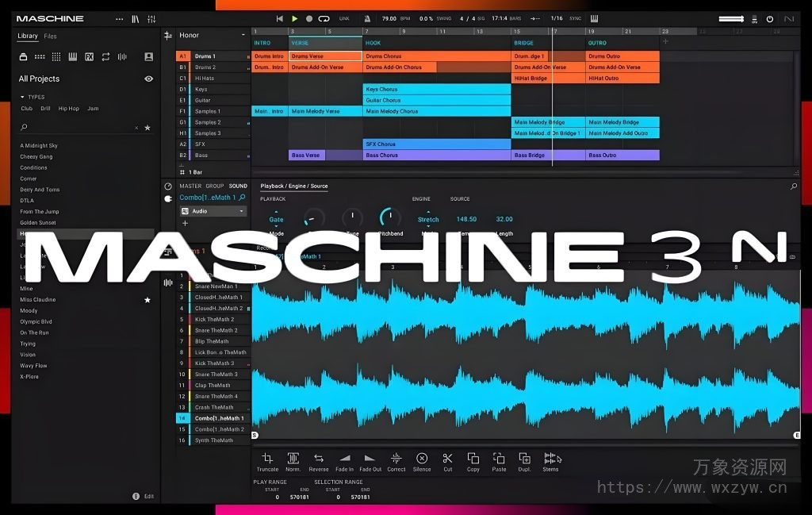Open the Audio input dropdown

click(x=213, y=210)
